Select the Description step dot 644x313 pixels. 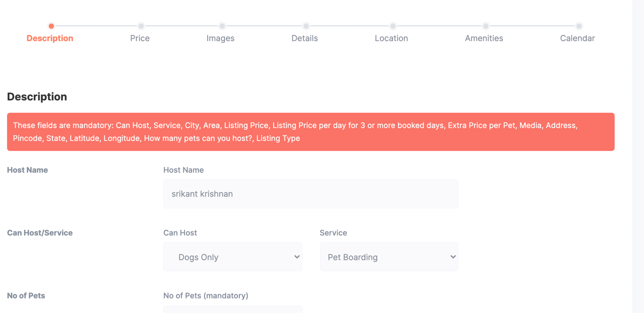click(x=51, y=26)
